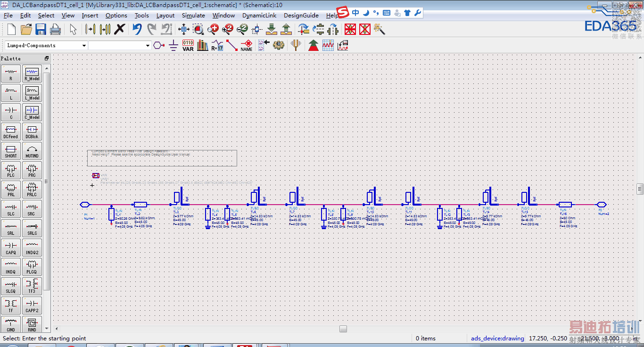Select the DCBlck palette component
The image size is (644, 347).
pos(32,132)
